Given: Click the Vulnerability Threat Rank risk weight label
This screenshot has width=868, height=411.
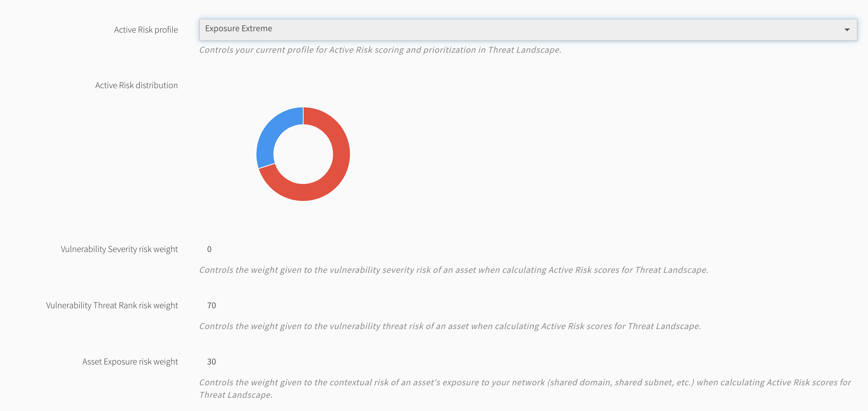Looking at the screenshot, I should coord(112,305).
